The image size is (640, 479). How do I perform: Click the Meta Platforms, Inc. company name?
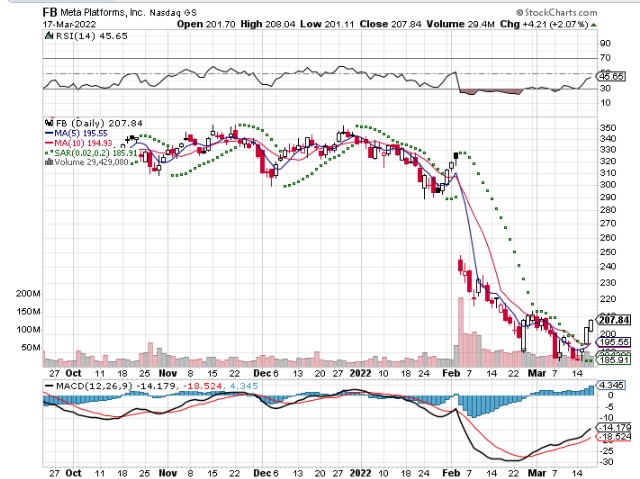102,13
